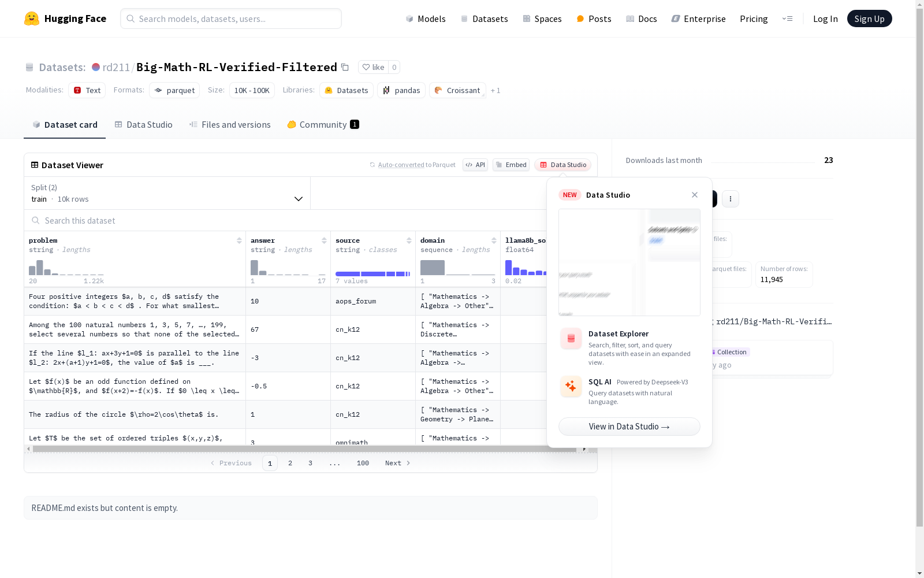
Task: Sort the answer column
Action: [x=324, y=240]
